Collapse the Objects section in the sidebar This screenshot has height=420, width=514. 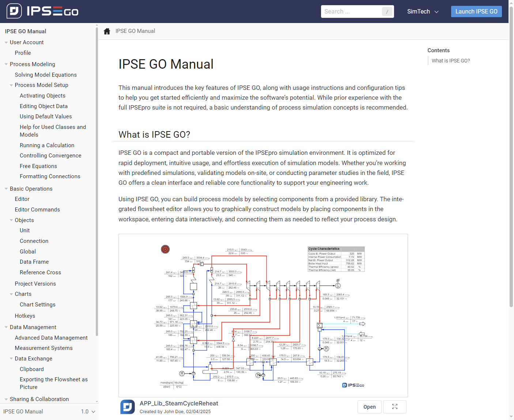click(11, 220)
